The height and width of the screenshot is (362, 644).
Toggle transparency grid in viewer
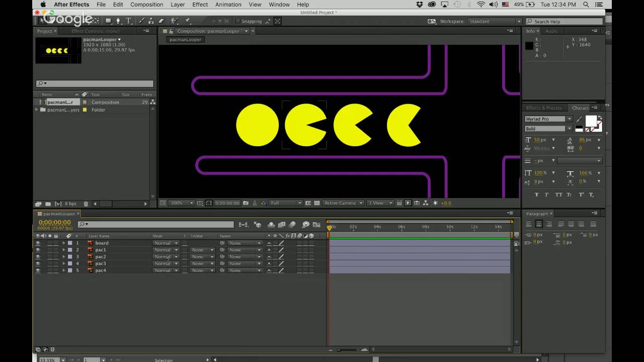coord(317,203)
